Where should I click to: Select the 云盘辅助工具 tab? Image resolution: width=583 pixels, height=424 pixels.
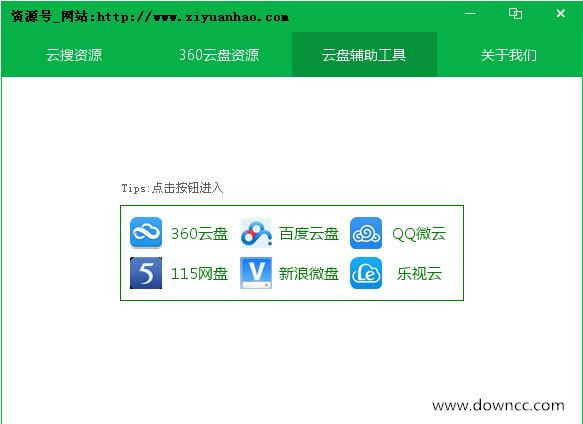point(364,55)
